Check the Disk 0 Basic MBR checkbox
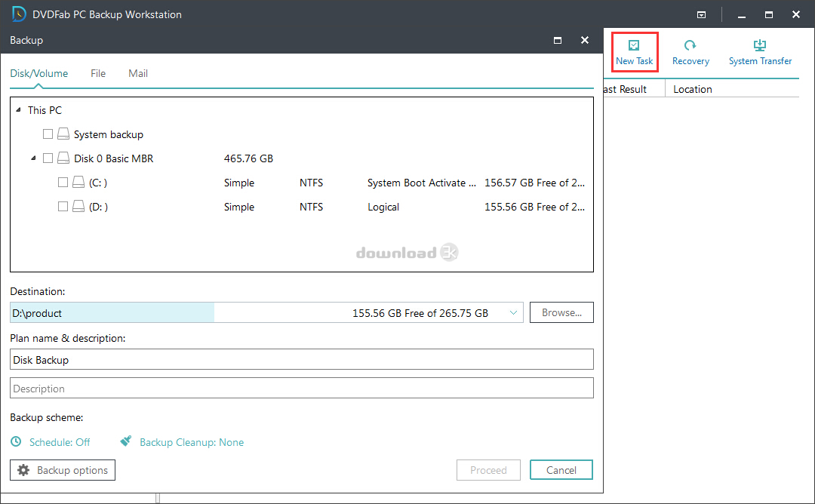Viewport: 815px width, 504px height. [48, 158]
